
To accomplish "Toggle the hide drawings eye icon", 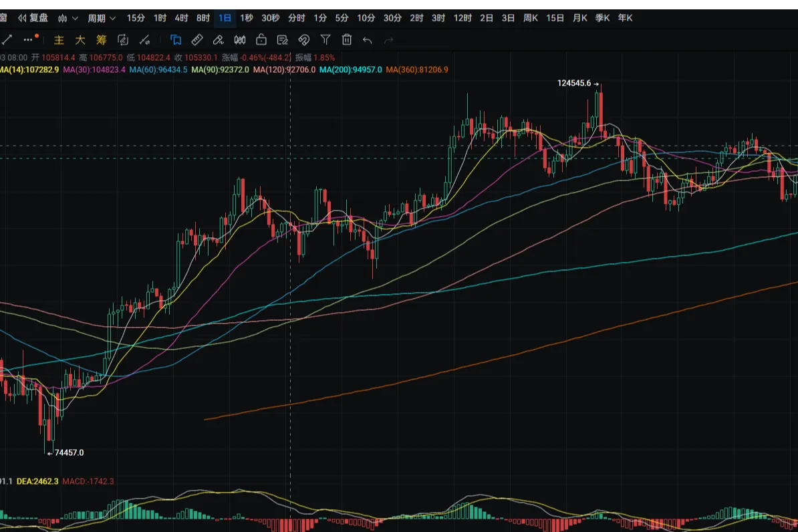I will click(x=304, y=40).
